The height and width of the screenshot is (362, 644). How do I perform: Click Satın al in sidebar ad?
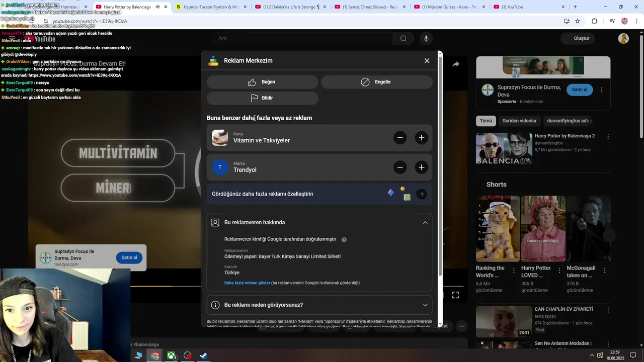pyautogui.click(x=580, y=89)
